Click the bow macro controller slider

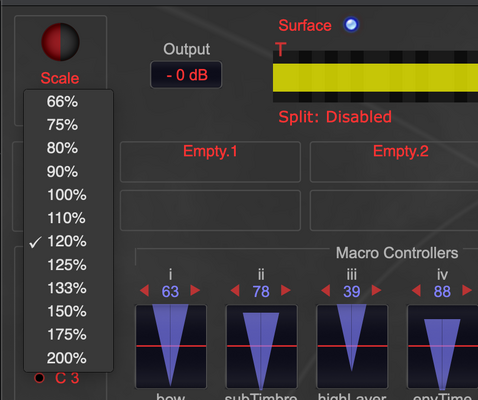(x=171, y=347)
